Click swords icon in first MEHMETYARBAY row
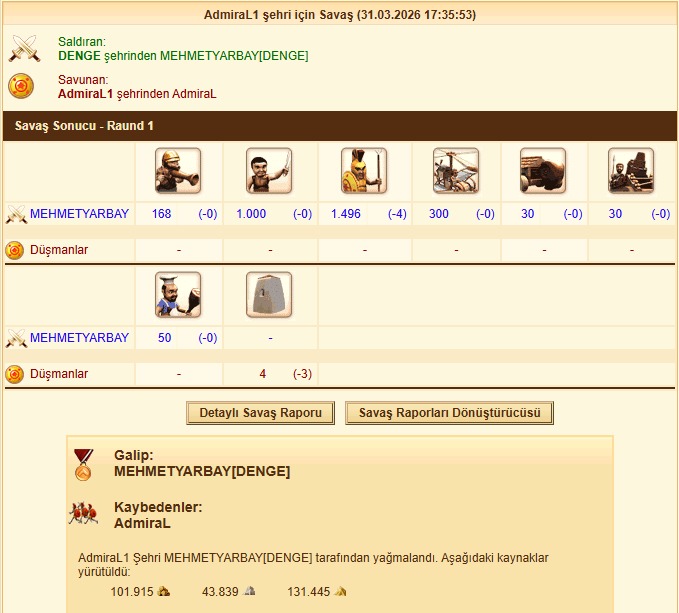679x613 pixels. tap(16, 214)
